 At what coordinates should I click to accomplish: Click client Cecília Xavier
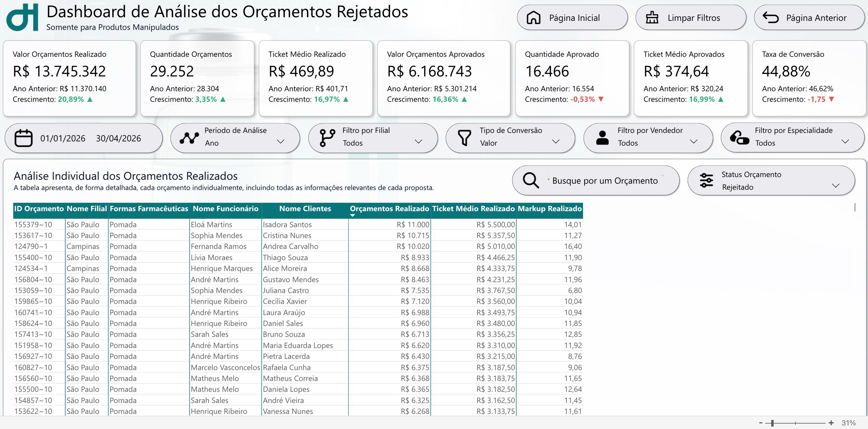[x=285, y=301]
